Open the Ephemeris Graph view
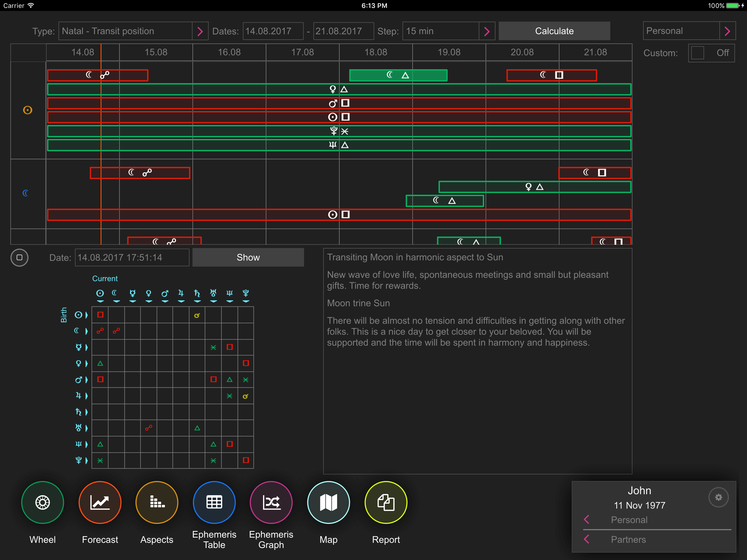The height and width of the screenshot is (560, 747). click(x=271, y=502)
